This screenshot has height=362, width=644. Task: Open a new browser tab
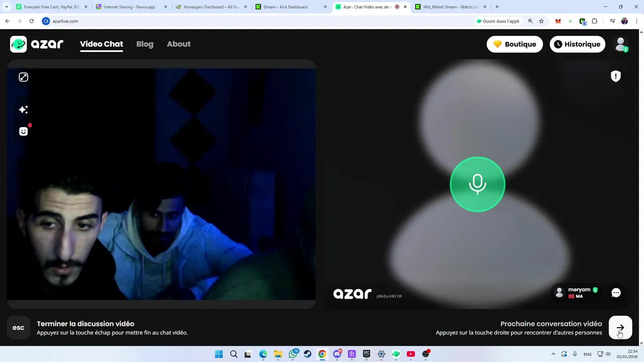[497, 7]
